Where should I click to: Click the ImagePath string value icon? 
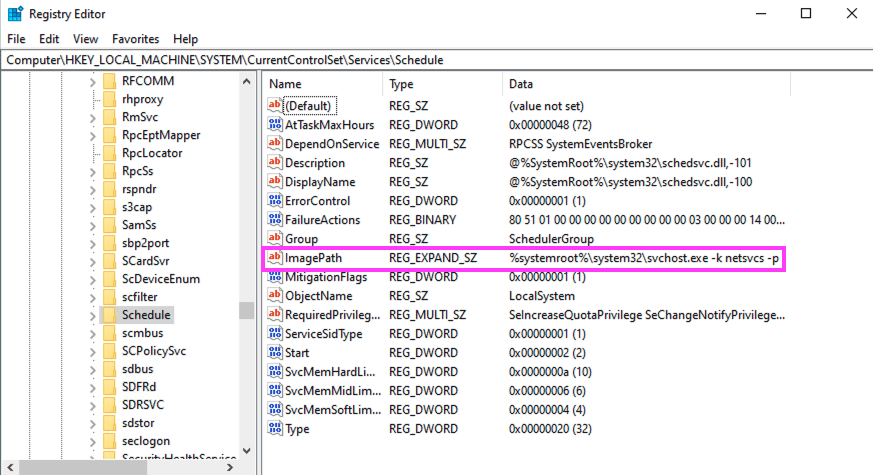tap(274, 257)
